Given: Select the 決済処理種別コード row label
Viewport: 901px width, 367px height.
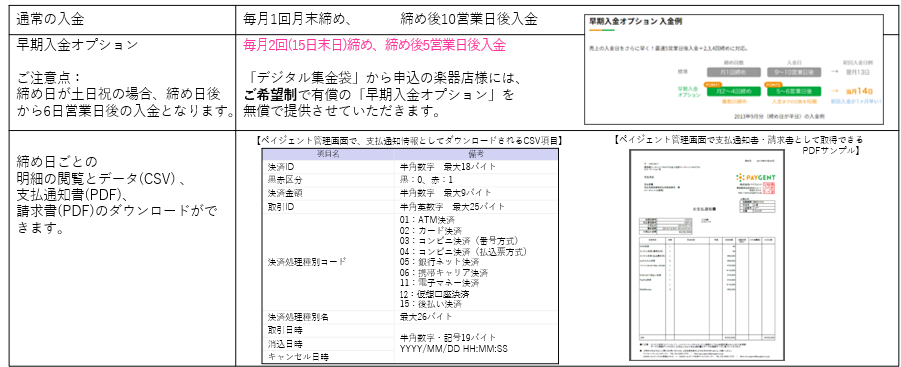Looking at the screenshot, I should 307,261.
